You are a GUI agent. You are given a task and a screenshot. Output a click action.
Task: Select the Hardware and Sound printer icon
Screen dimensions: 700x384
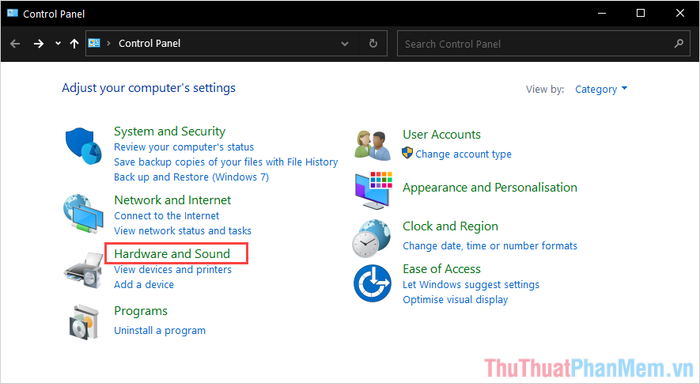point(83,269)
